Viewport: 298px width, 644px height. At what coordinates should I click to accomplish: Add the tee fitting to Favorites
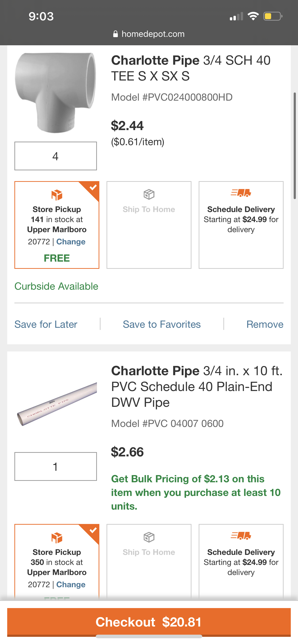click(x=162, y=324)
